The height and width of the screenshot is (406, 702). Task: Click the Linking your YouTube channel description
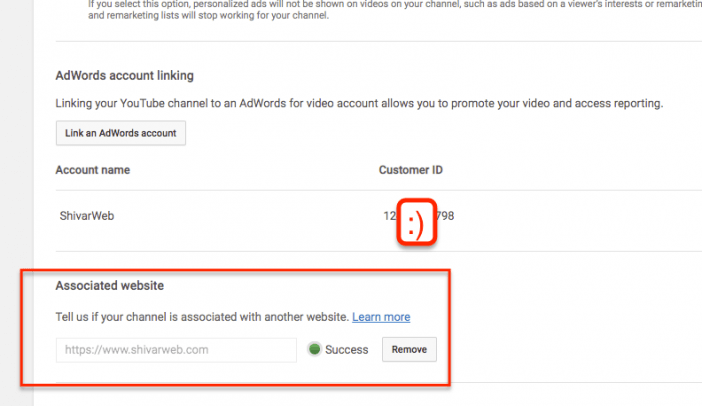[x=359, y=103]
